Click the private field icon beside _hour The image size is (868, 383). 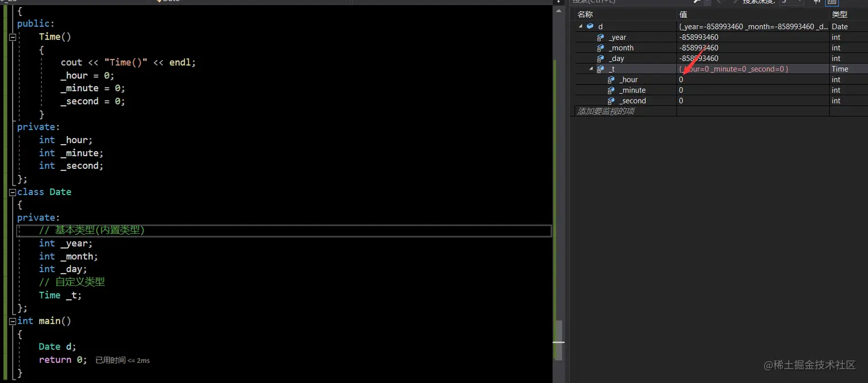pos(611,80)
